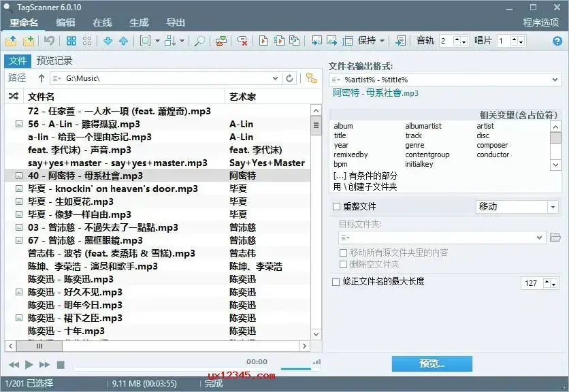Insert the albumartist variable

click(423, 126)
